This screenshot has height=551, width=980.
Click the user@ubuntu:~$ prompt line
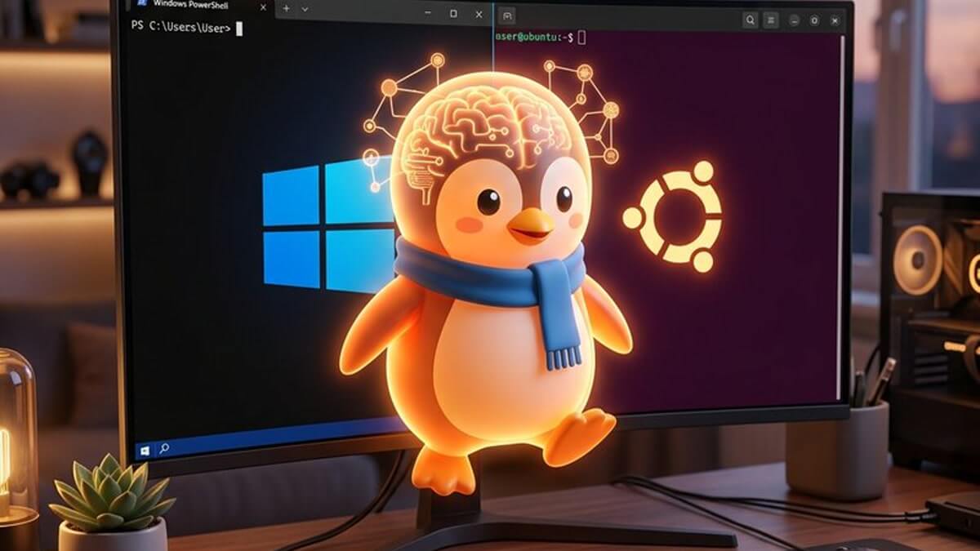pyautogui.click(x=540, y=38)
